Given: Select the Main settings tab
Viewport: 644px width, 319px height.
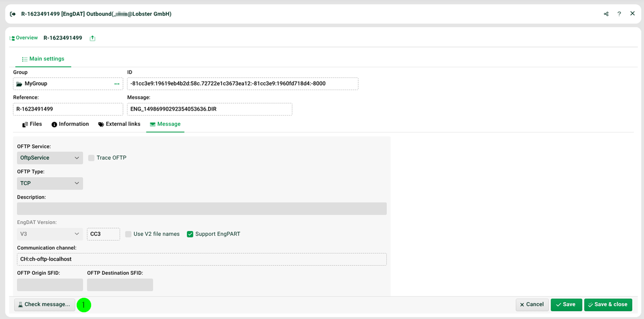Looking at the screenshot, I should pos(43,59).
